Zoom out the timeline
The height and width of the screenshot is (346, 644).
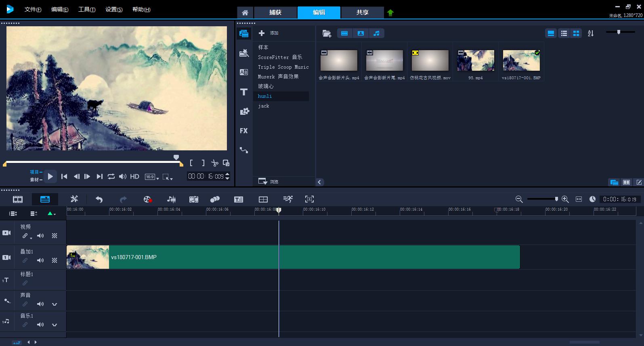(519, 199)
